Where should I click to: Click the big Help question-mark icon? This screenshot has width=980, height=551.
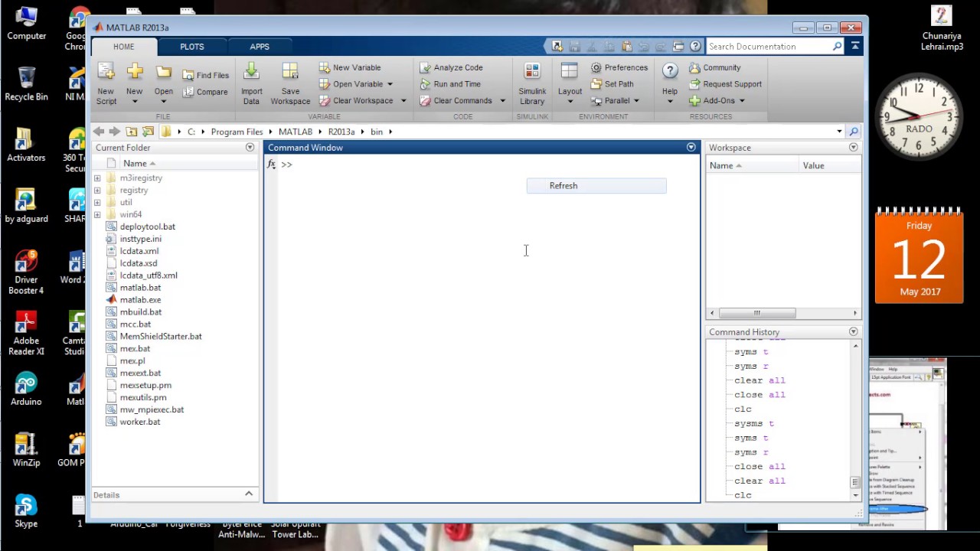coord(670,72)
